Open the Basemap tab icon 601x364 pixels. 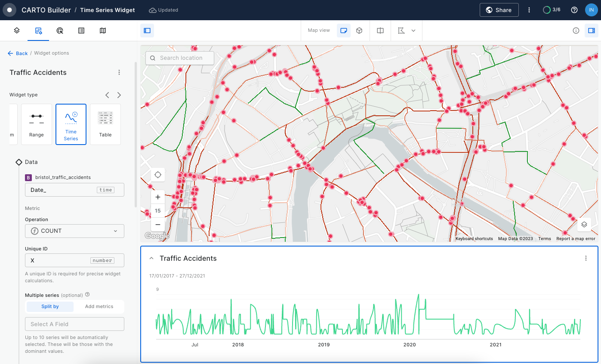pyautogui.click(x=103, y=31)
